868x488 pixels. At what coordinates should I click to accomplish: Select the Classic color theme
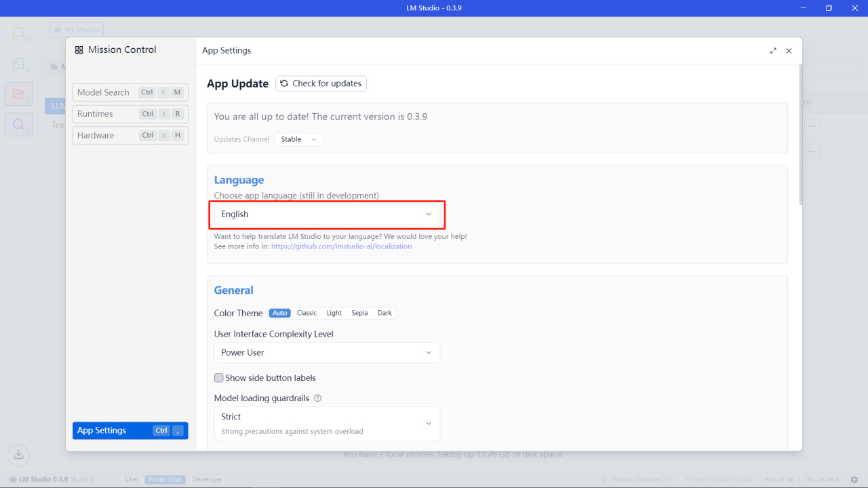pyautogui.click(x=307, y=313)
